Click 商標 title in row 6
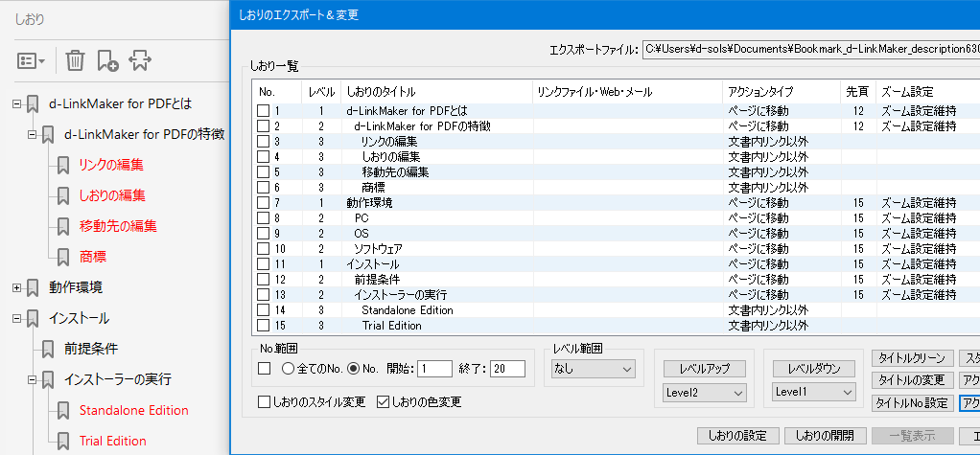Image resolution: width=980 pixels, height=455 pixels. point(373,188)
